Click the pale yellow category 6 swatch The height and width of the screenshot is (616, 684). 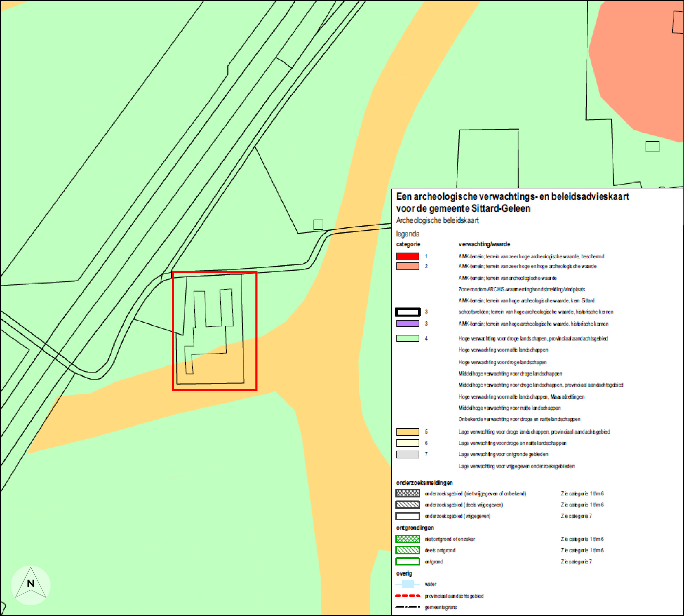point(408,443)
